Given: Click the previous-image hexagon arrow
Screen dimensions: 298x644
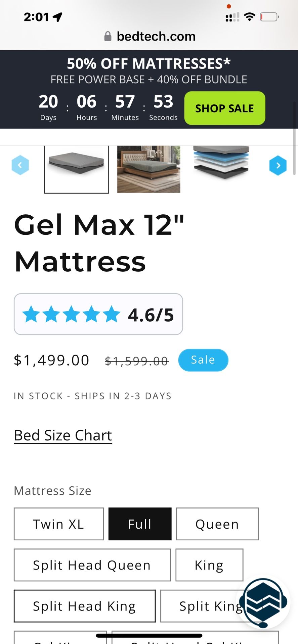Looking at the screenshot, I should click(x=20, y=165).
